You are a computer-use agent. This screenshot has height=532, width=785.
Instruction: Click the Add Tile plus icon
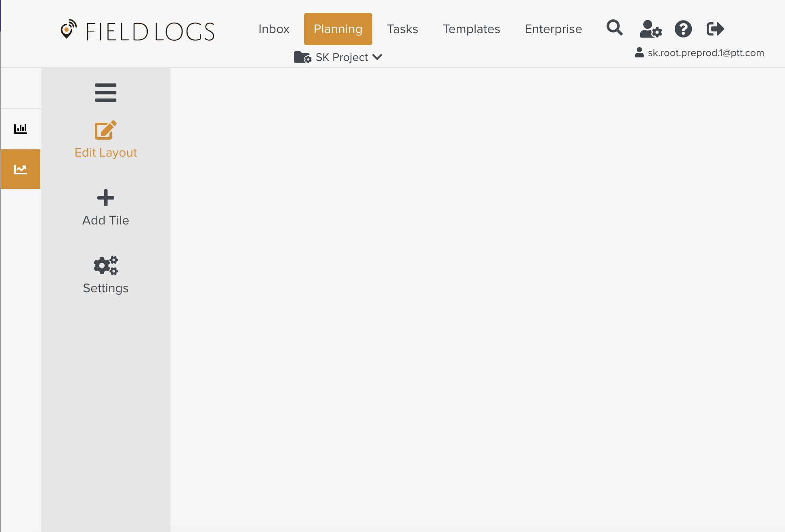pos(106,198)
